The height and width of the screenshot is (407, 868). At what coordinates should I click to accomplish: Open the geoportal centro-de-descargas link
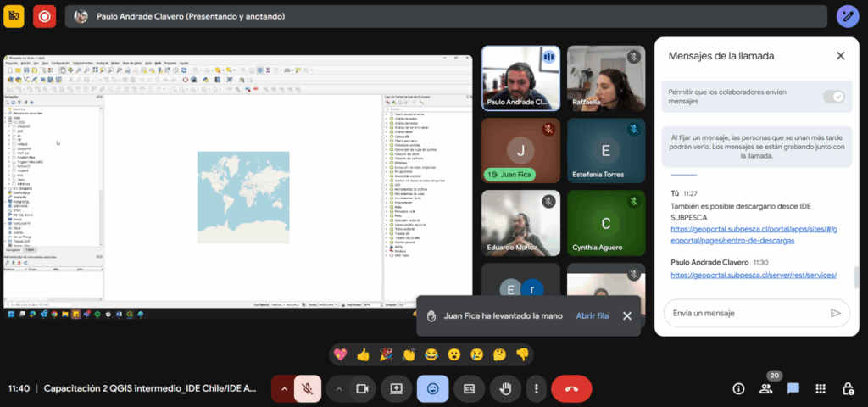pos(754,235)
